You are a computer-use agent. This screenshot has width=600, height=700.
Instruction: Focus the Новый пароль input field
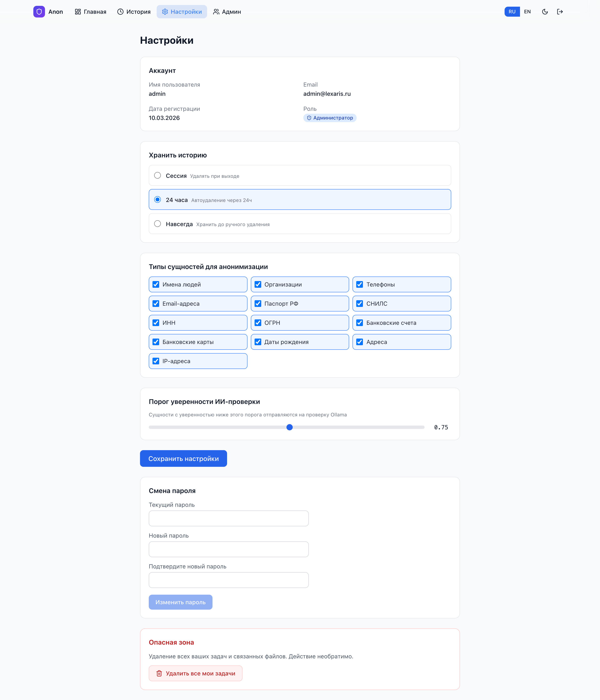point(229,549)
